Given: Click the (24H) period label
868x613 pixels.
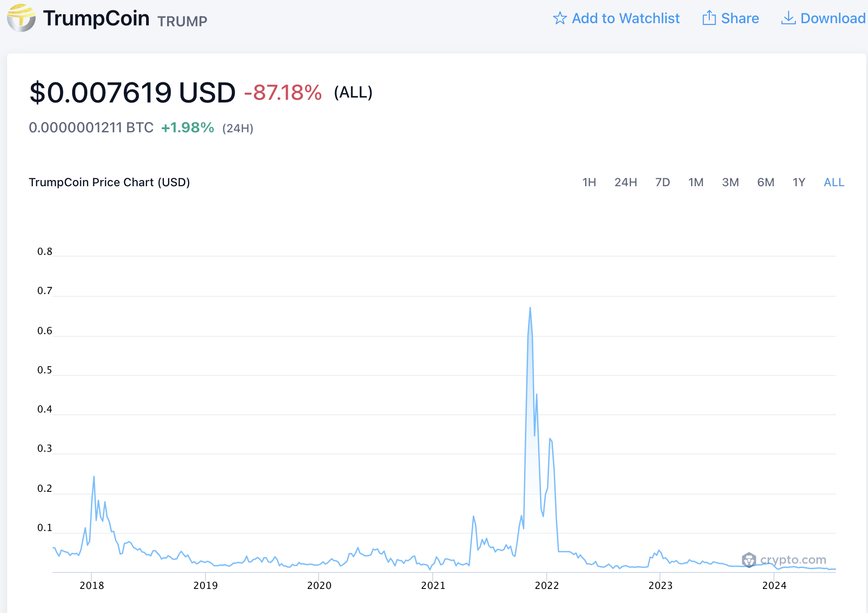Looking at the screenshot, I should [x=238, y=129].
